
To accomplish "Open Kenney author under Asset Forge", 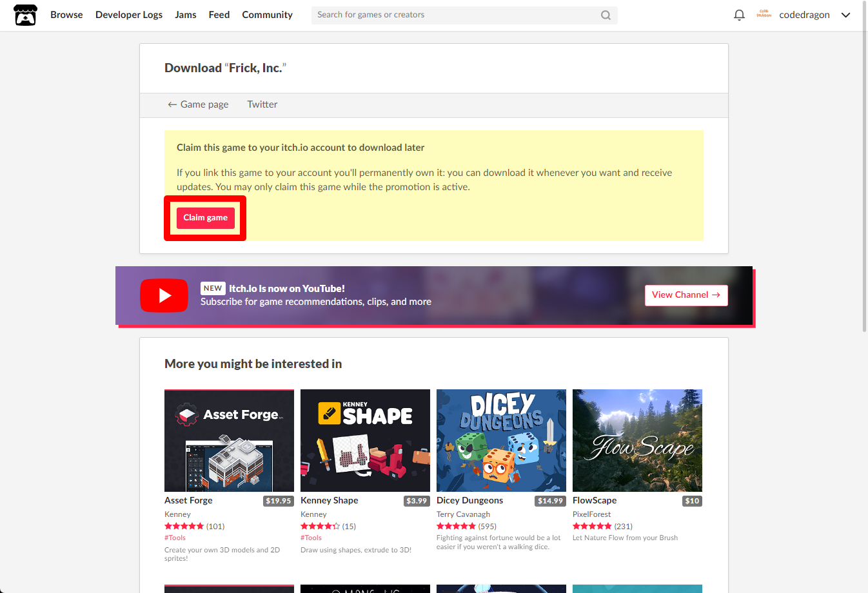I will point(177,514).
